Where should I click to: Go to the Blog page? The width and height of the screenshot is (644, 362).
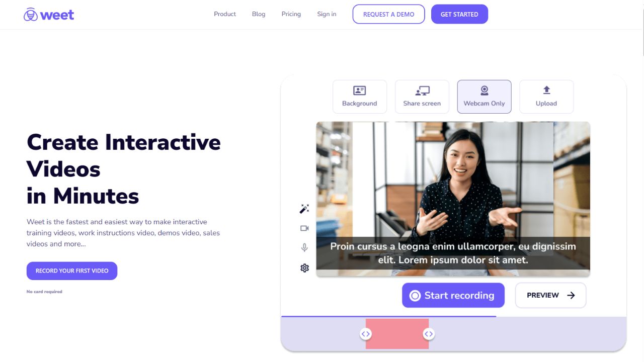coord(259,14)
